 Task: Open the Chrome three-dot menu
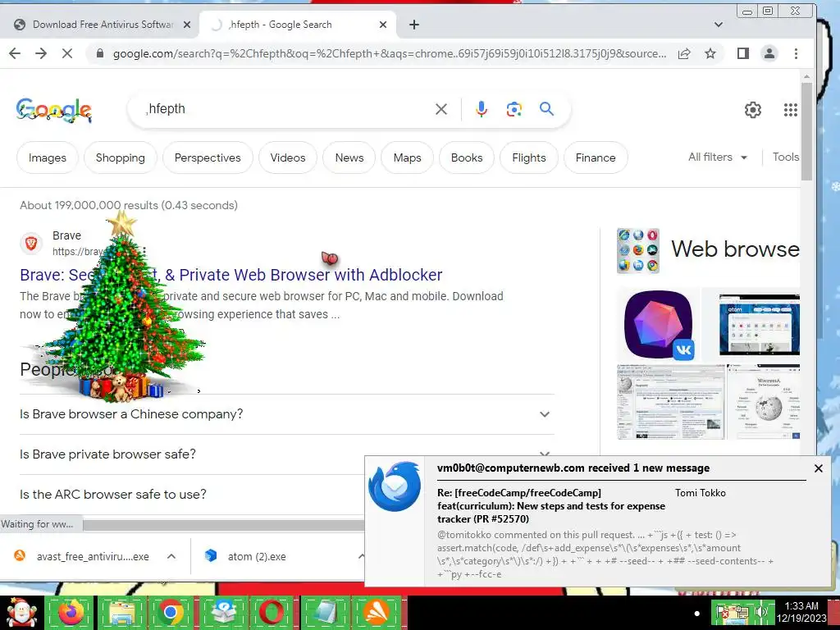tap(796, 53)
